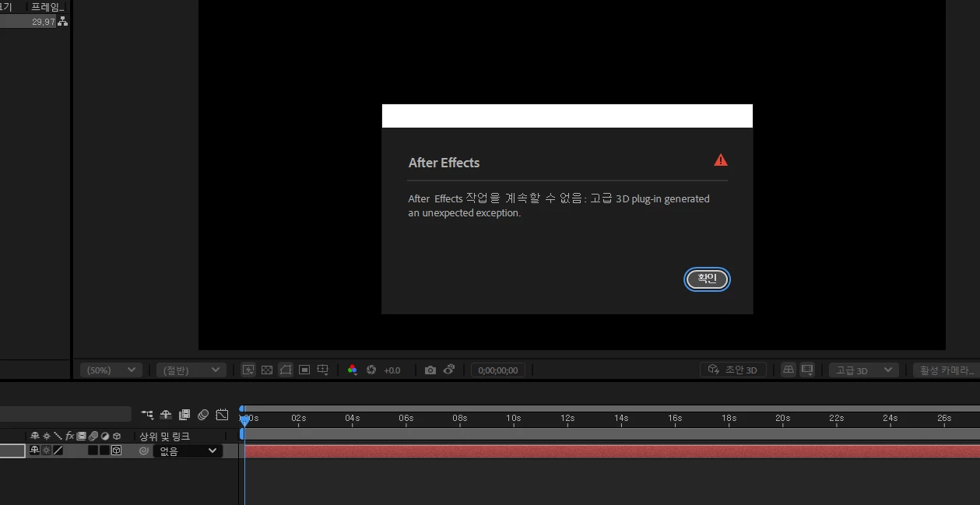Screen dimensions: 980x505
Task: Open the (절반) resolution dropdown
Action: point(191,370)
